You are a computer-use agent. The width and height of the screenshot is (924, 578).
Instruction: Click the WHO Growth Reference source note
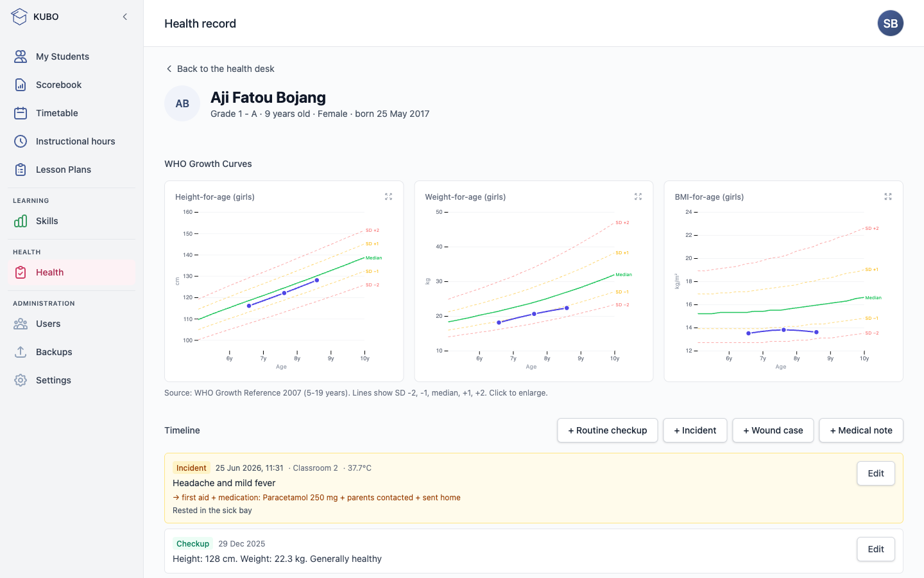pos(356,393)
